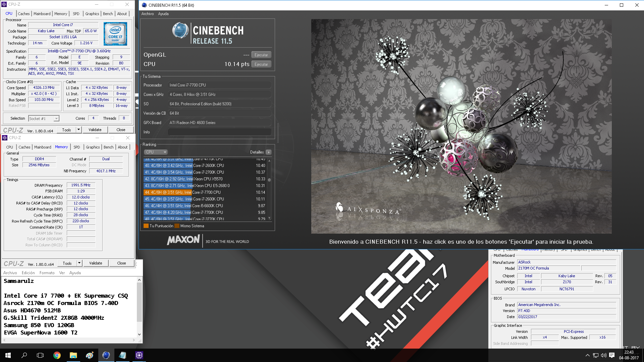The width and height of the screenshot is (644, 362).
Task: Click the ranking list scrollbar thumb
Action: (x=269, y=180)
